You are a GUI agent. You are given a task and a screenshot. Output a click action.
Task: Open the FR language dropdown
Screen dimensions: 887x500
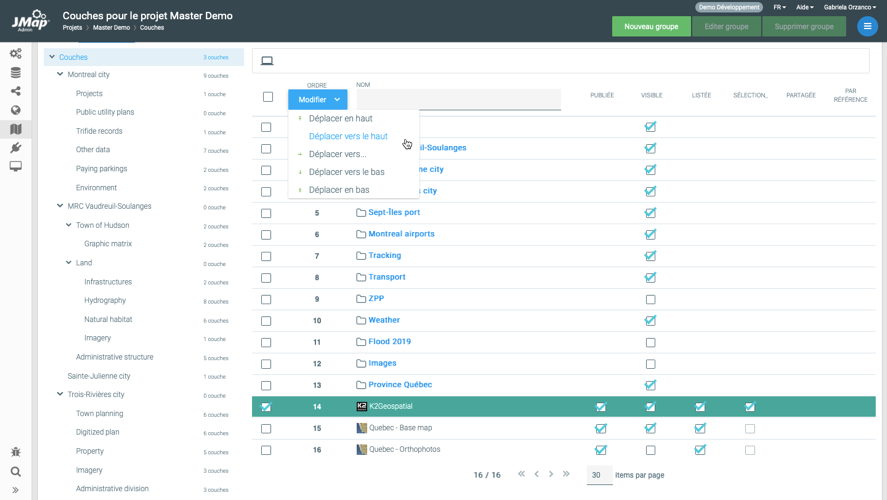(779, 7)
